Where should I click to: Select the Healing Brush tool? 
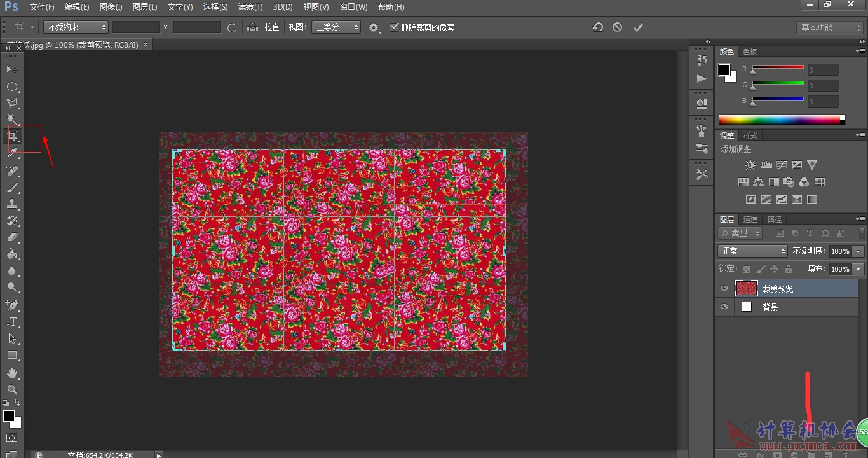12,171
